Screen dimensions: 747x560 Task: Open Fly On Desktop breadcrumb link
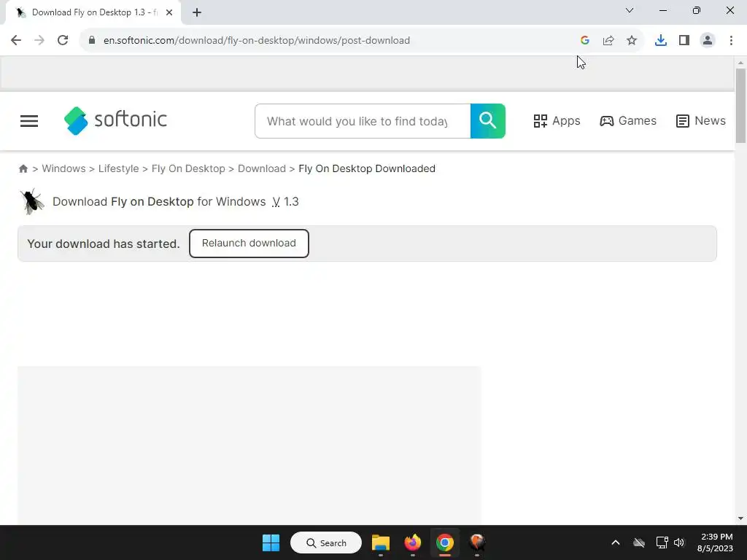188,168
